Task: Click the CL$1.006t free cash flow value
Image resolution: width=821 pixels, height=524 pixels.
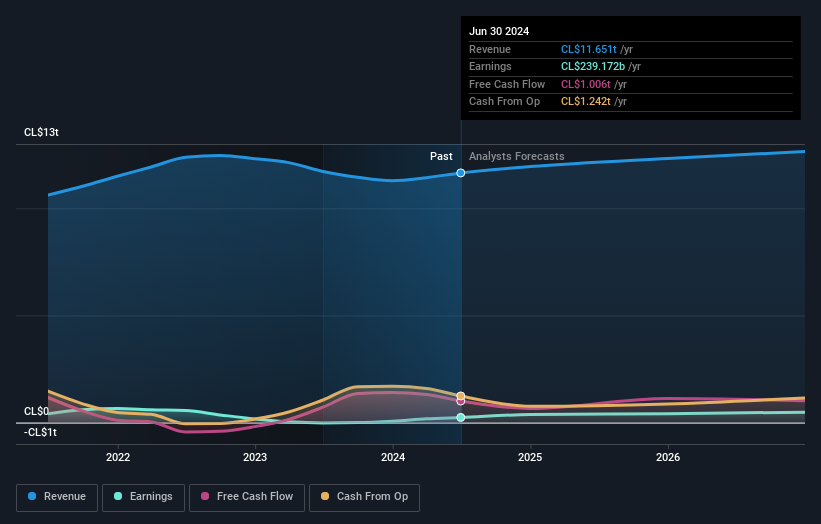Action: click(585, 84)
